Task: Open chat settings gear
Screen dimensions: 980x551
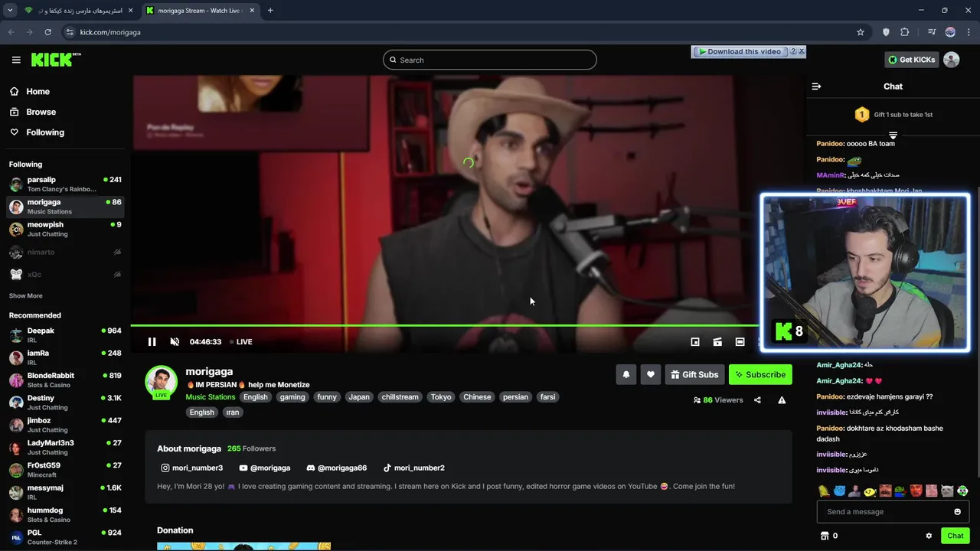Action: (929, 536)
